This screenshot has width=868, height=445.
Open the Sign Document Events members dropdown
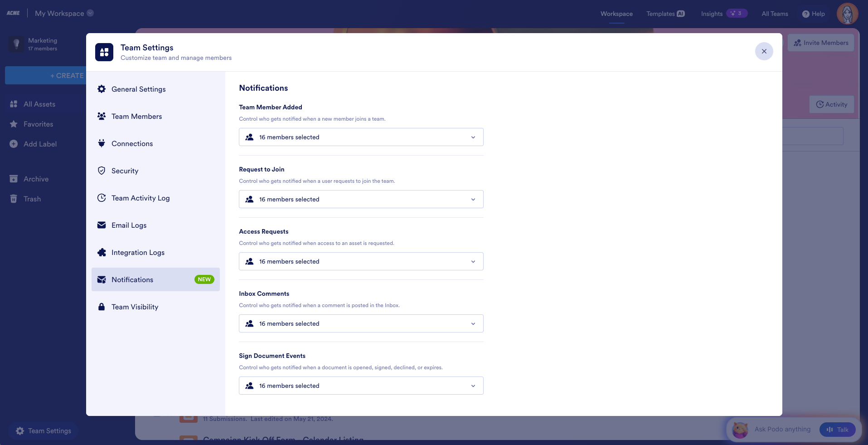[x=361, y=386]
